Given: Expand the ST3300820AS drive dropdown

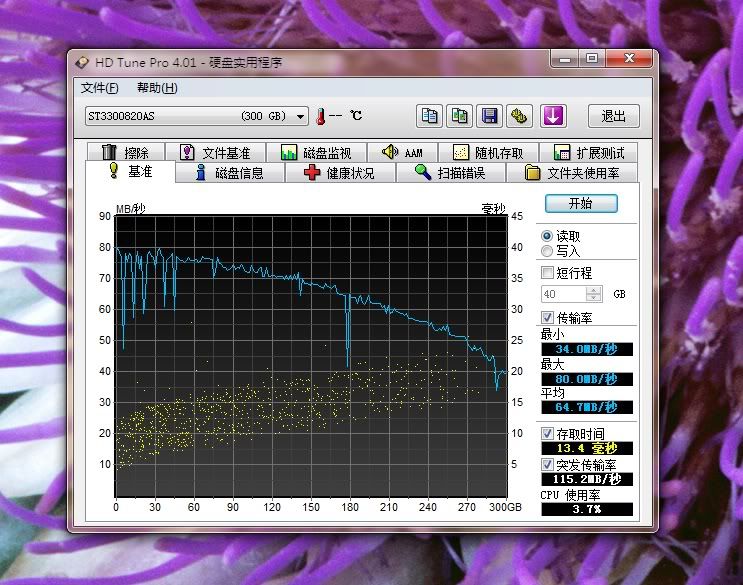Looking at the screenshot, I should tap(301, 116).
